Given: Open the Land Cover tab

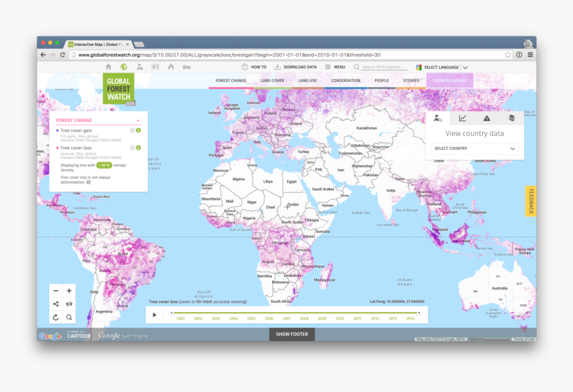Looking at the screenshot, I should [272, 81].
